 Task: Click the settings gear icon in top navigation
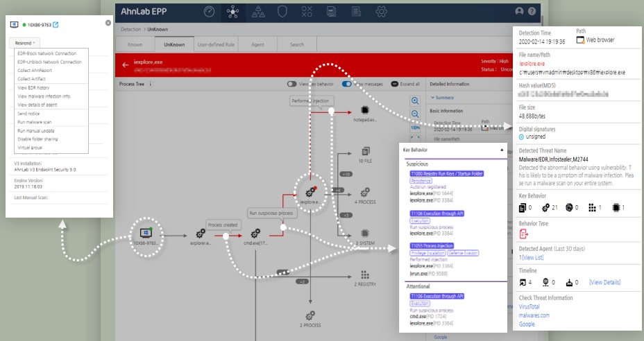[381, 12]
